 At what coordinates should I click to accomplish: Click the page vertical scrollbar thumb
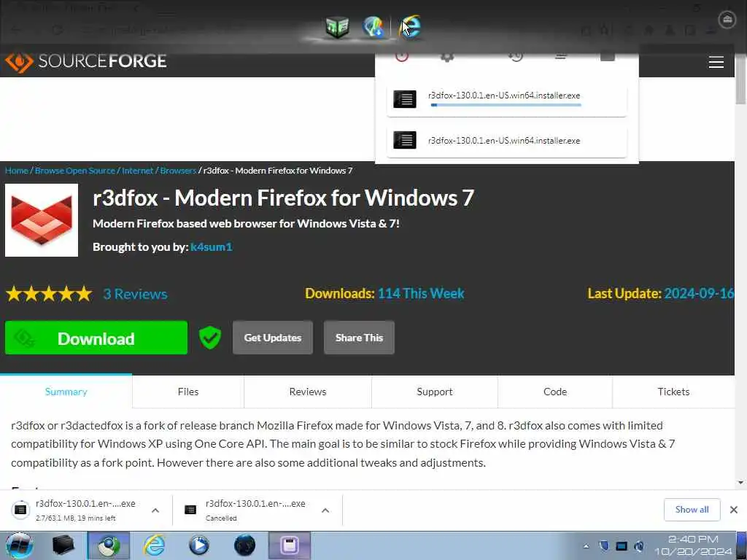point(741,78)
